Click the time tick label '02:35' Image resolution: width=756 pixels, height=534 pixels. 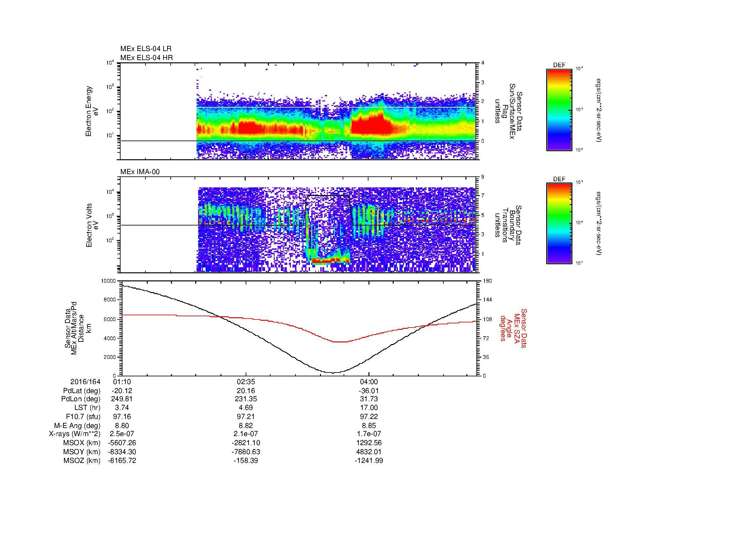point(246,382)
